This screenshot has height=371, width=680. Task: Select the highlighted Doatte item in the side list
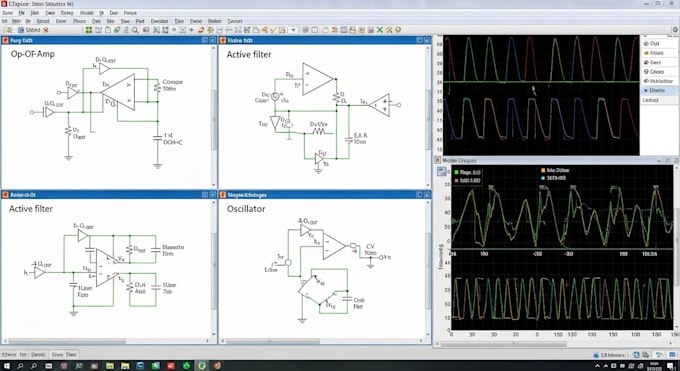pos(659,90)
